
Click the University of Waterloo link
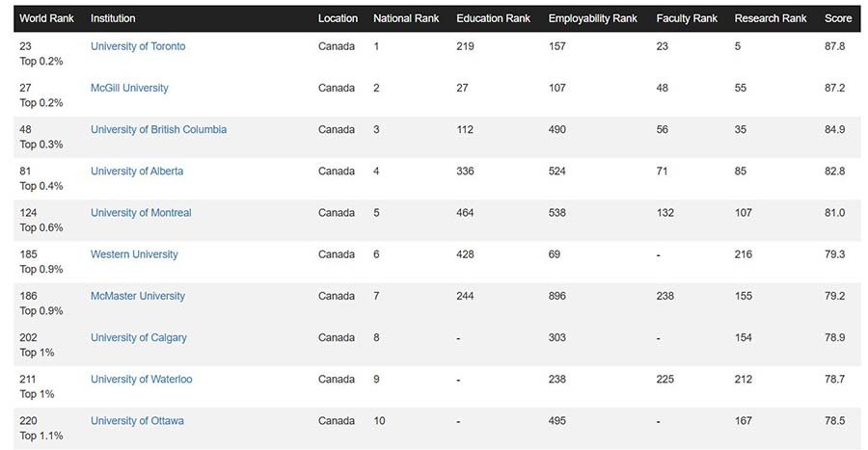pos(142,379)
